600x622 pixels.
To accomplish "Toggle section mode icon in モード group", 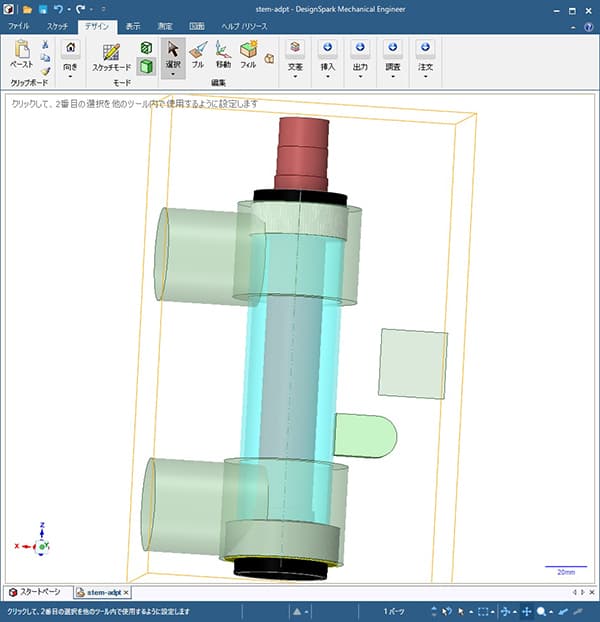I will [146, 48].
